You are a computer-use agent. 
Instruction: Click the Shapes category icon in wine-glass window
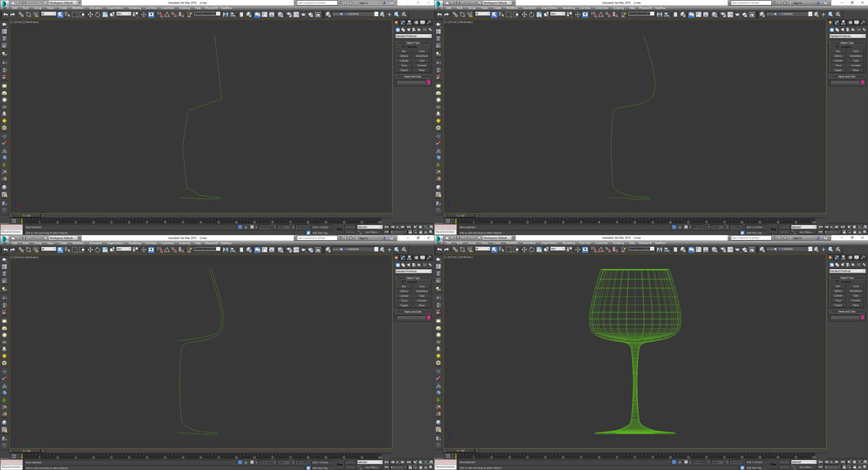[837, 265]
